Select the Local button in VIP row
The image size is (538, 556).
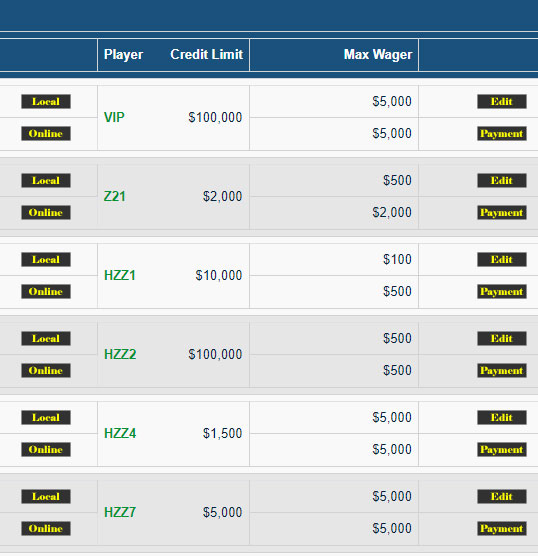[46, 101]
